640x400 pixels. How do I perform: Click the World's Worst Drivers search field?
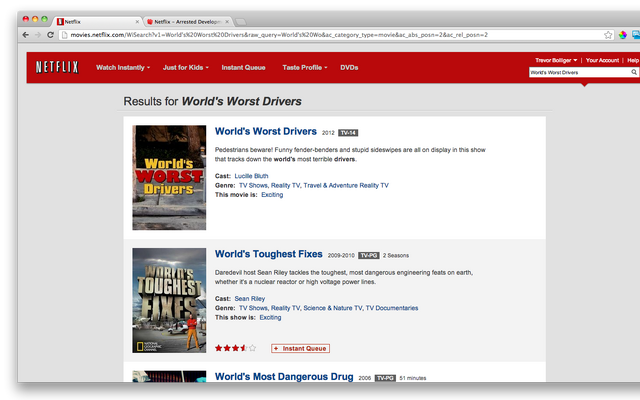[580, 72]
